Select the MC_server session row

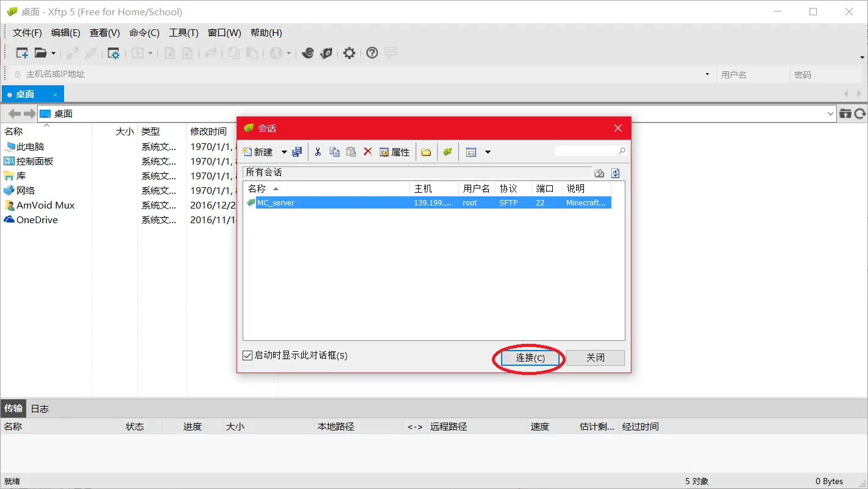click(429, 202)
